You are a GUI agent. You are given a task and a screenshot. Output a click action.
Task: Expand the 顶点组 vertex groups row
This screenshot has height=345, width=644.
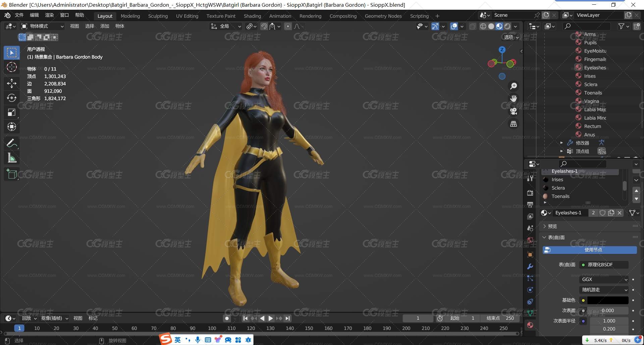pos(561,151)
